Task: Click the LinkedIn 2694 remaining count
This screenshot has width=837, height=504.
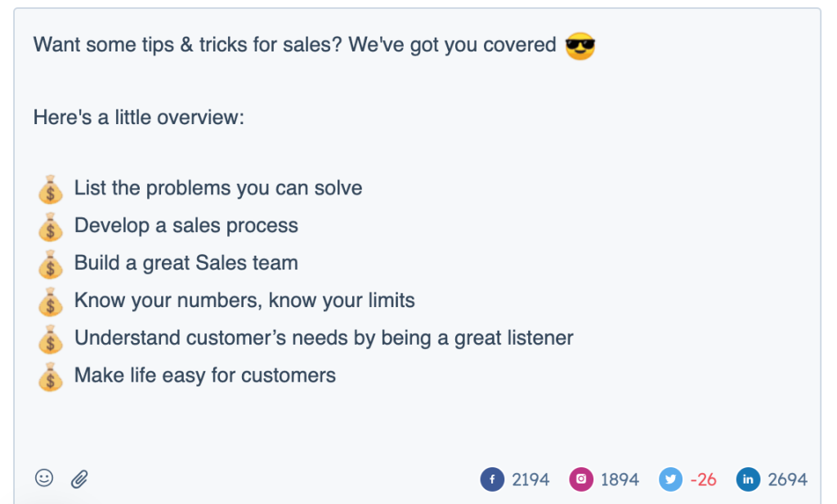Action: [x=787, y=479]
